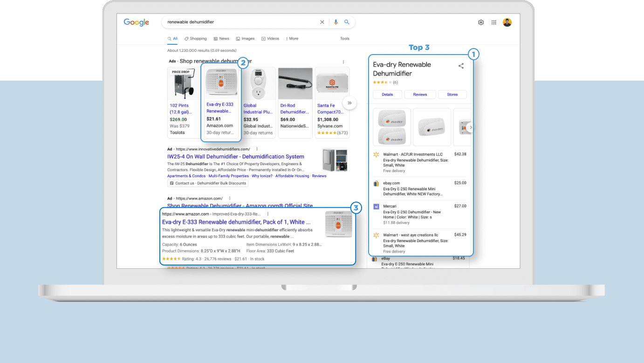Open the Reviews sitelink in IW25-4 ad
The height and width of the screenshot is (363, 644).
coord(319,176)
